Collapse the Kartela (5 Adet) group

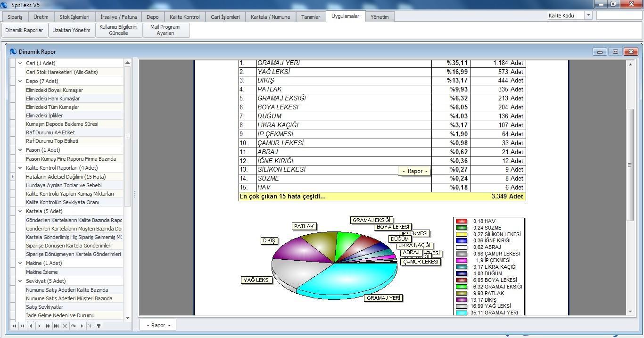20,211
